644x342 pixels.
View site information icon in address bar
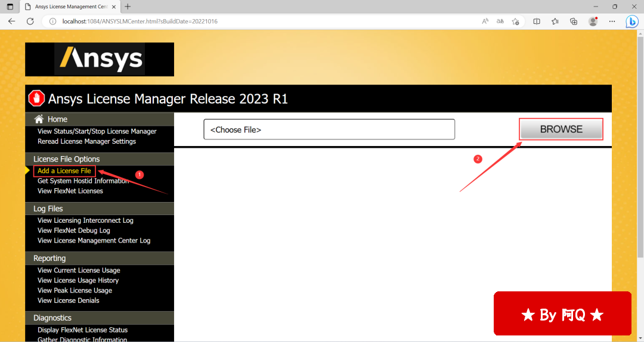tap(52, 21)
